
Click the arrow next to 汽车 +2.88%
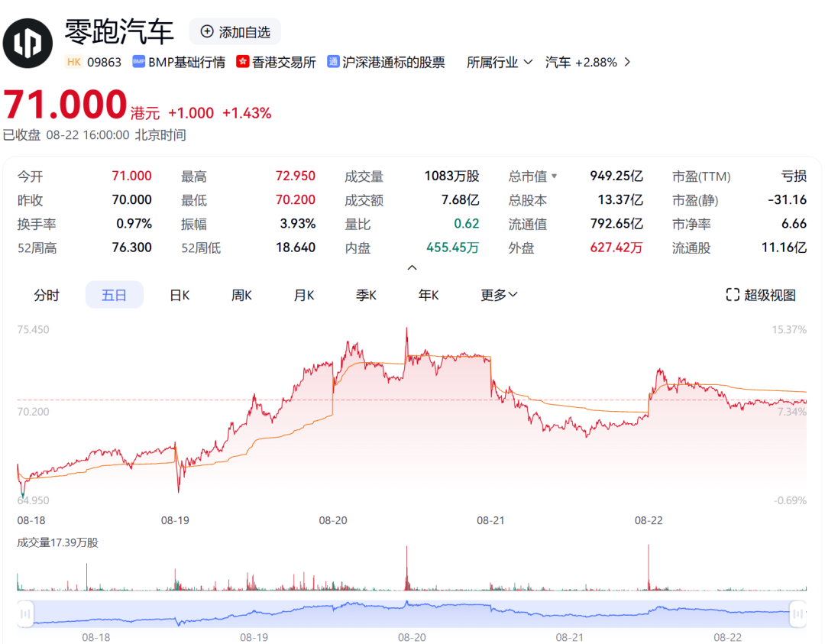626,62
